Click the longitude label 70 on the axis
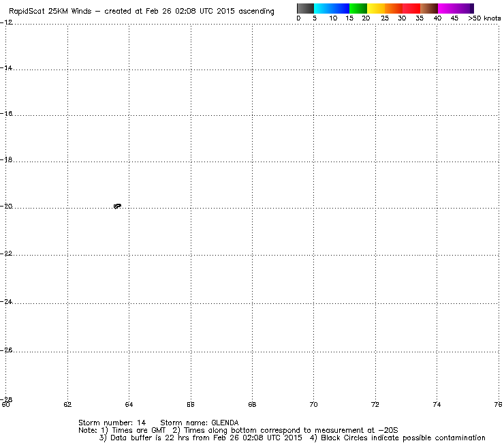 point(313,404)
